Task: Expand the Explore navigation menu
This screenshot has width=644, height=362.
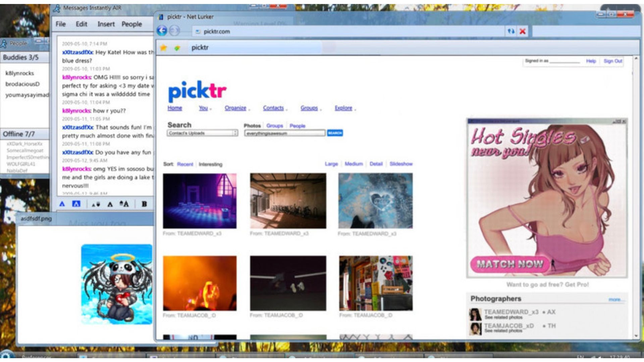Action: (x=345, y=108)
